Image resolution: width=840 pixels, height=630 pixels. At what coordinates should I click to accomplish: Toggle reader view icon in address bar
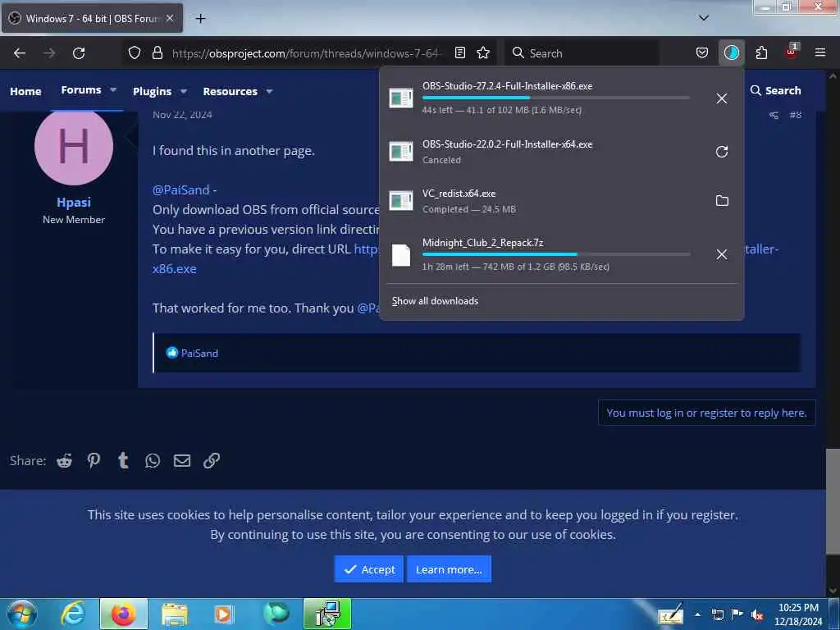click(x=459, y=52)
